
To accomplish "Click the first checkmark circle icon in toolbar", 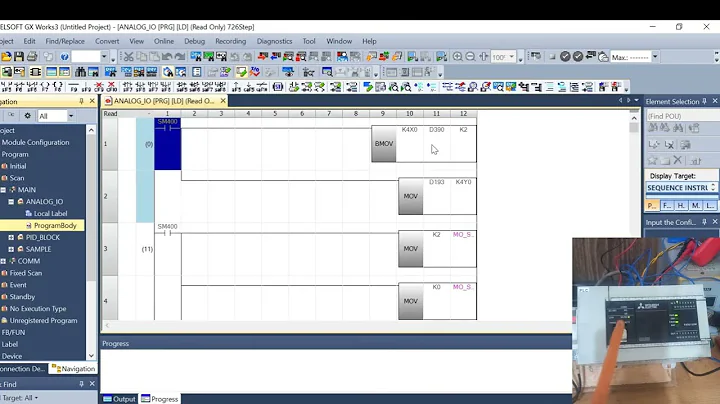I will tap(565, 56).
